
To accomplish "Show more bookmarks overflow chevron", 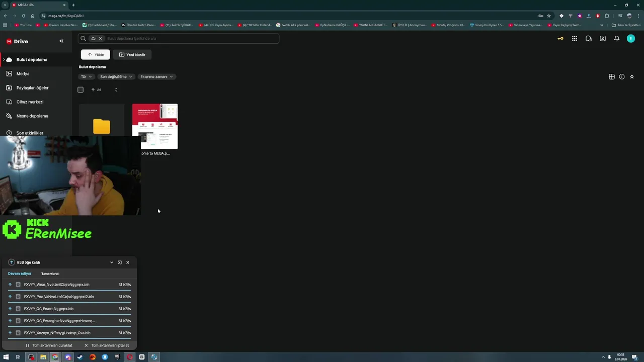I will tap(601, 25).
